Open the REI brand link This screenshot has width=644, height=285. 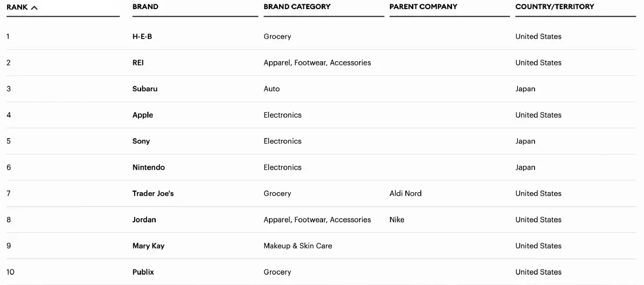138,63
